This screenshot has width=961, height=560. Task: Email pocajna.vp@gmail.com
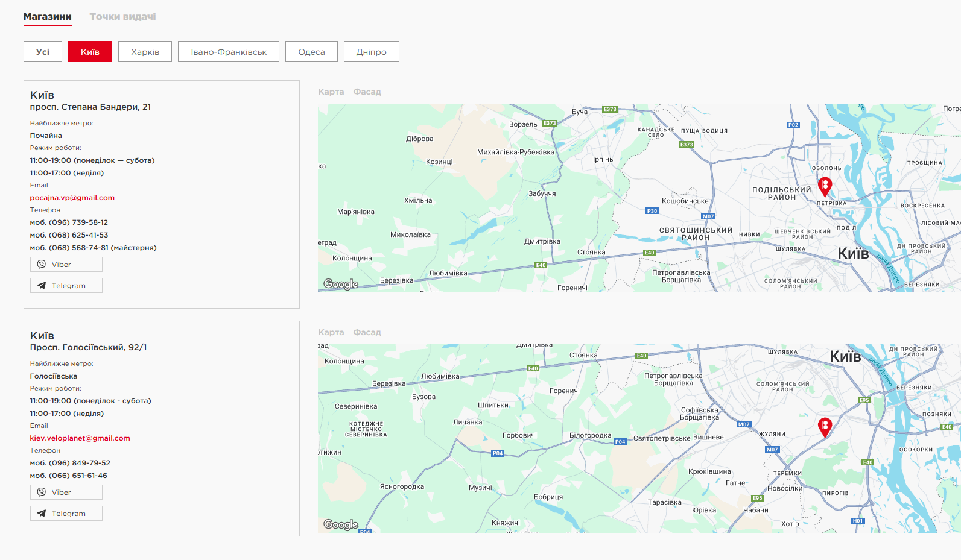tap(72, 198)
